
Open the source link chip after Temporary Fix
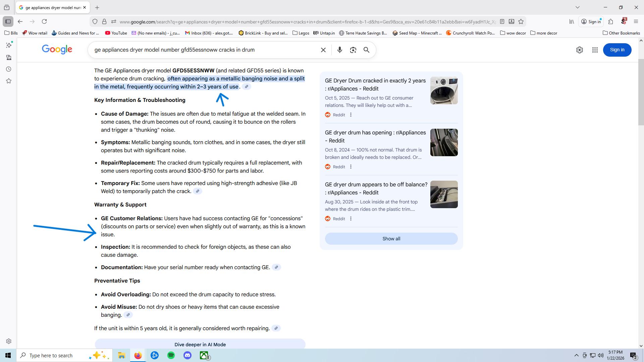coord(198,191)
